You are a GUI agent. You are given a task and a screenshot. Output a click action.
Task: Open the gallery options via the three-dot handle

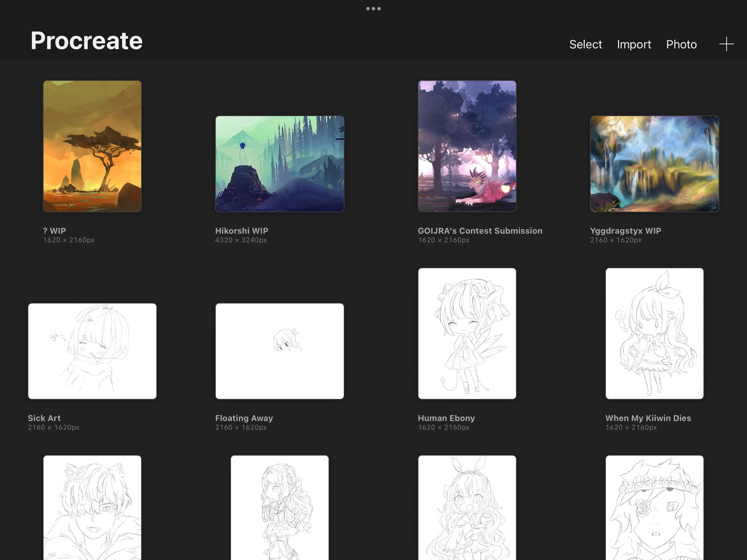click(x=373, y=8)
